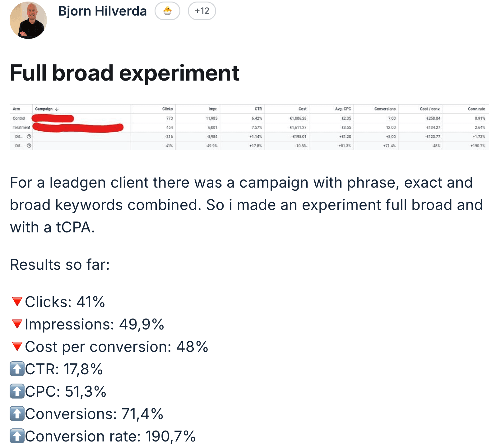Click the Conv. rate column header

tap(477, 109)
